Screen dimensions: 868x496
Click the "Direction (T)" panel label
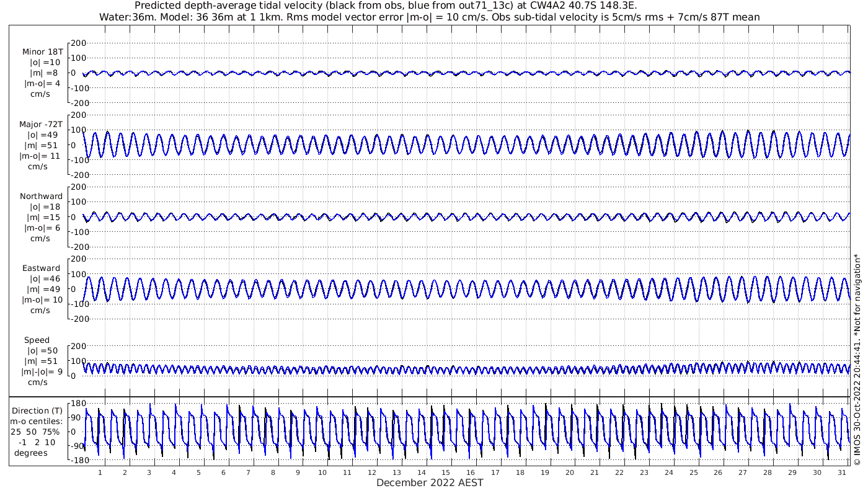coord(38,411)
